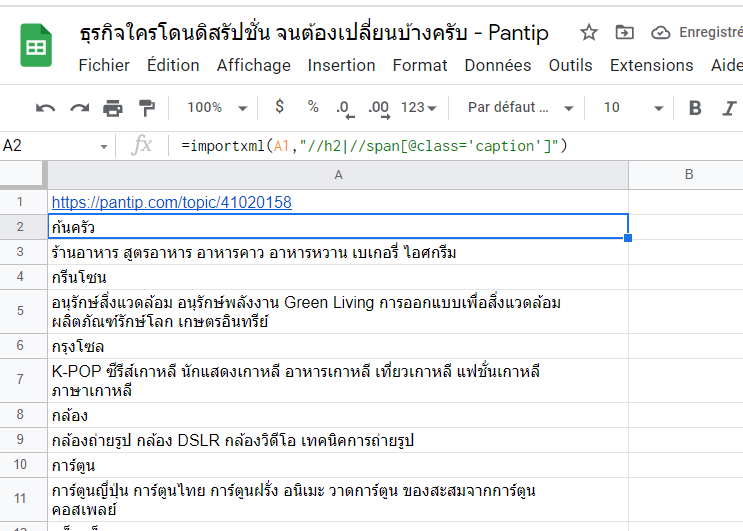Click the fx function icon
This screenshot has width=743, height=531.
142,145
